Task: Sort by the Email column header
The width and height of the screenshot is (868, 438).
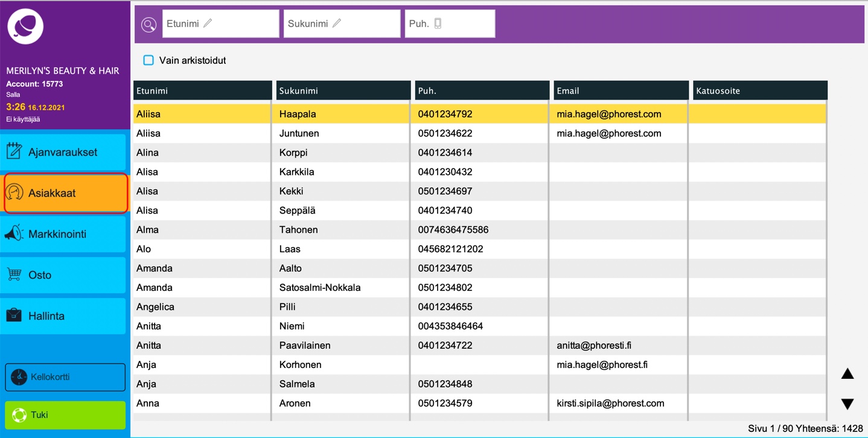Action: pyautogui.click(x=621, y=90)
